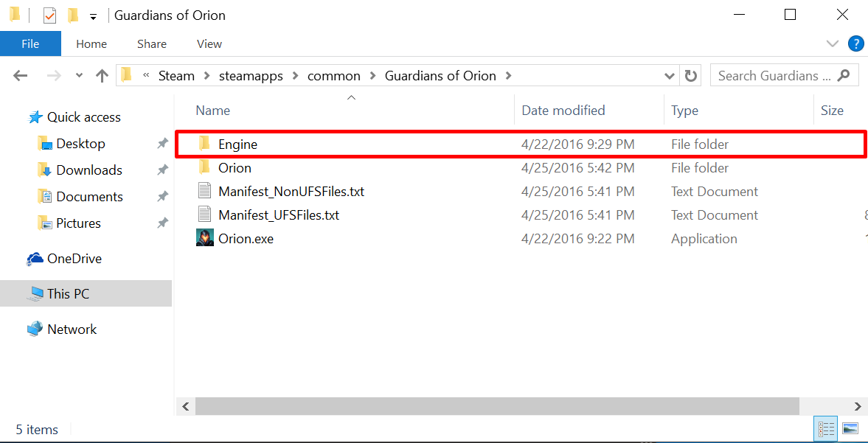Screen dimensions: 868x443
Task: Click the date 4/22/2016 9:22 PM
Action: (578, 239)
